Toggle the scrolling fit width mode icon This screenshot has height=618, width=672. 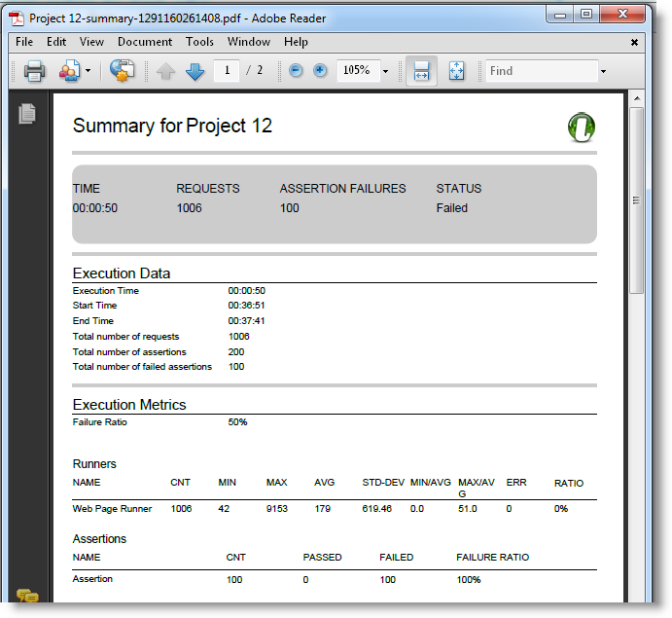(421, 71)
